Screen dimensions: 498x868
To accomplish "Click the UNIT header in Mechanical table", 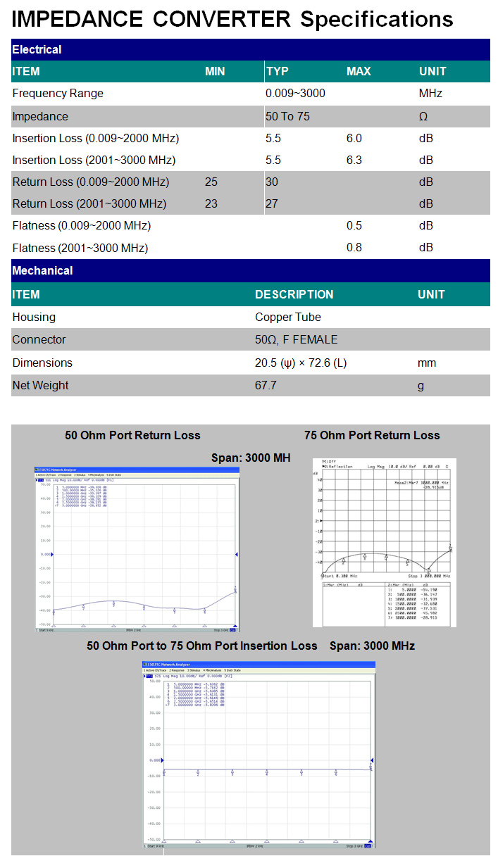I will click(431, 294).
